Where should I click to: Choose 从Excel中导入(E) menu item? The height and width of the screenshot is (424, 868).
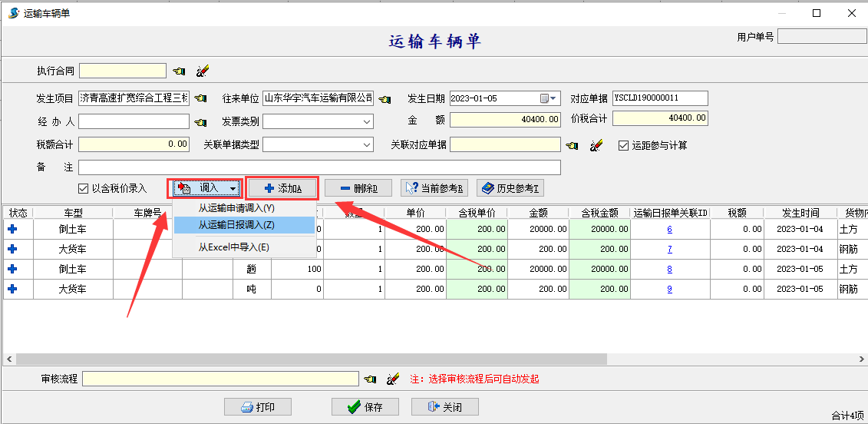pos(234,247)
